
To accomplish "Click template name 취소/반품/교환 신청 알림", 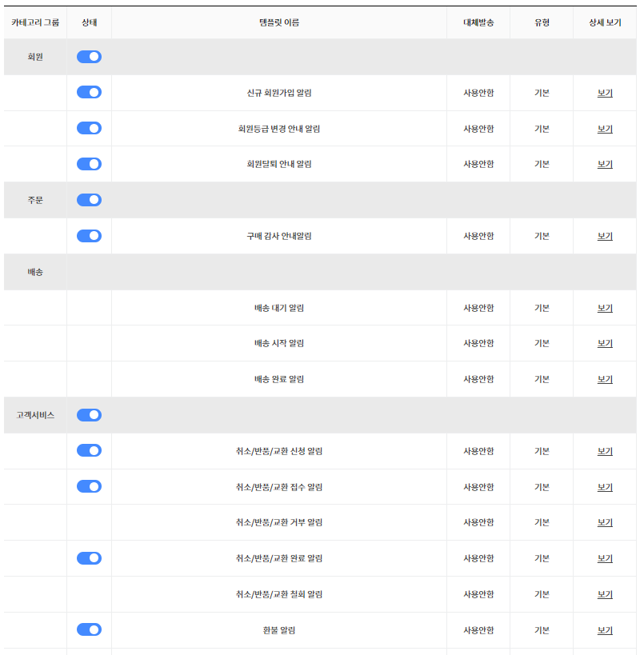I will coord(279,451).
